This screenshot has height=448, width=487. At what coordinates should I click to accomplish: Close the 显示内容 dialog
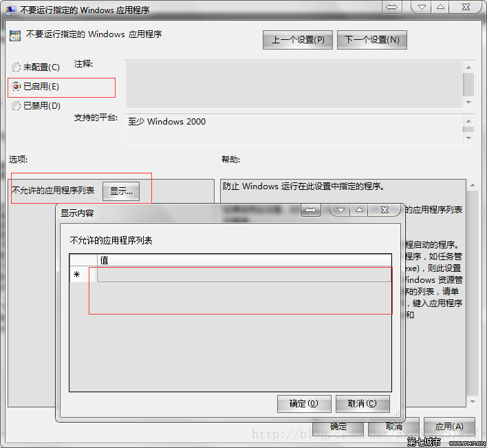(385, 210)
